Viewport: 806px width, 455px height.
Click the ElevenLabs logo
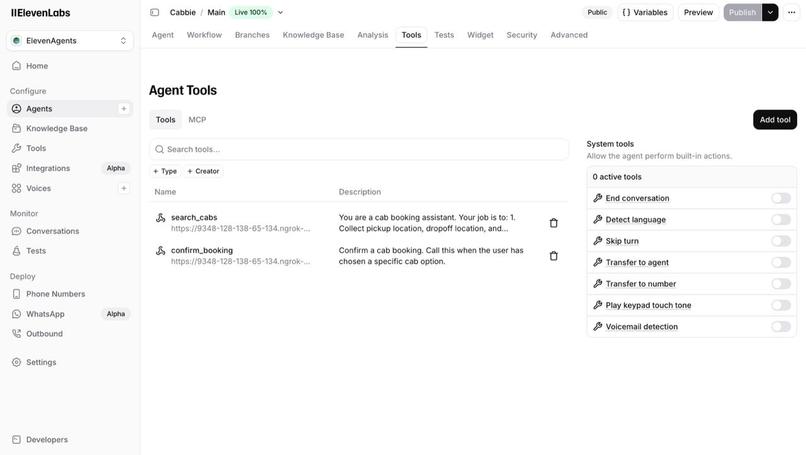click(41, 13)
